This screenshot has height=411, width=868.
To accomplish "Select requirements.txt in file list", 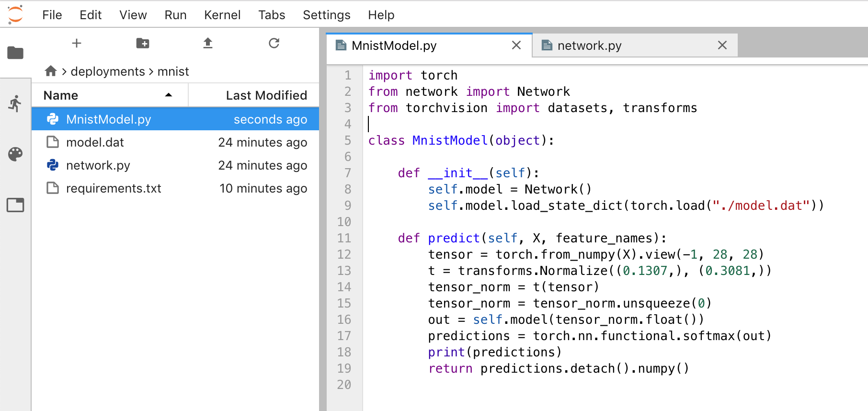I will 114,188.
